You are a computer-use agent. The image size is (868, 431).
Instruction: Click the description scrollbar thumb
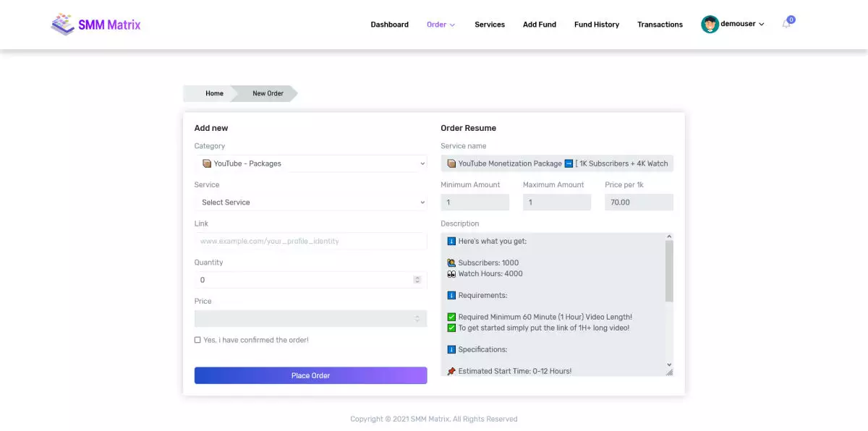click(669, 271)
